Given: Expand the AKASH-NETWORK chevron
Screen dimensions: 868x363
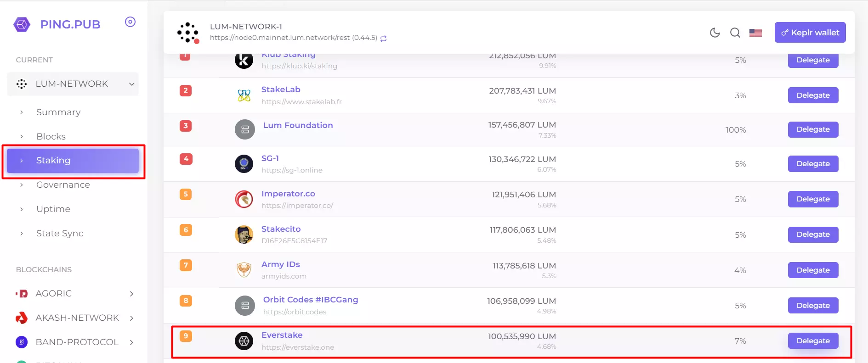Looking at the screenshot, I should coord(132,318).
